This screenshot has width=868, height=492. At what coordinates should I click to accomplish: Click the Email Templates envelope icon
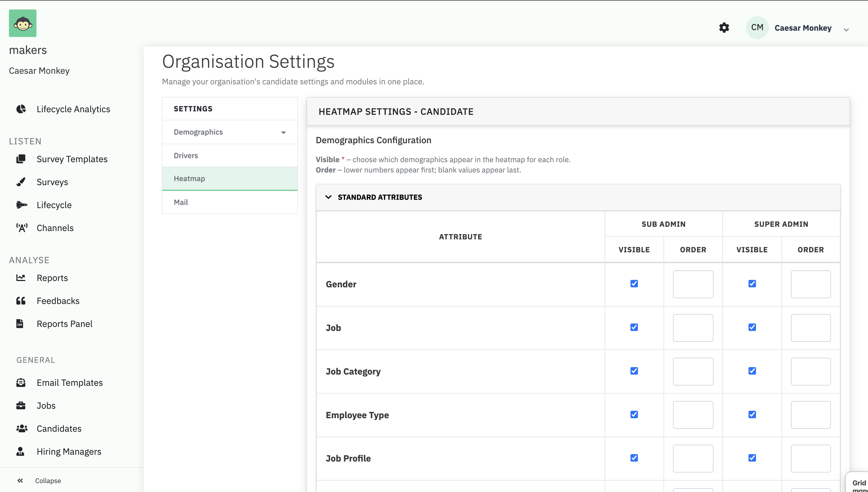[x=21, y=383]
